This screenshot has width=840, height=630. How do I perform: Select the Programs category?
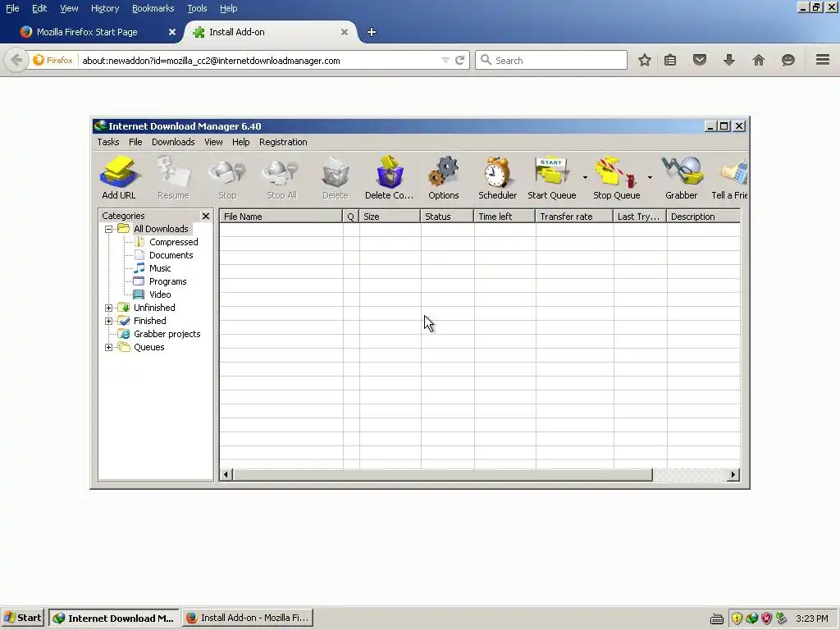pyautogui.click(x=167, y=282)
